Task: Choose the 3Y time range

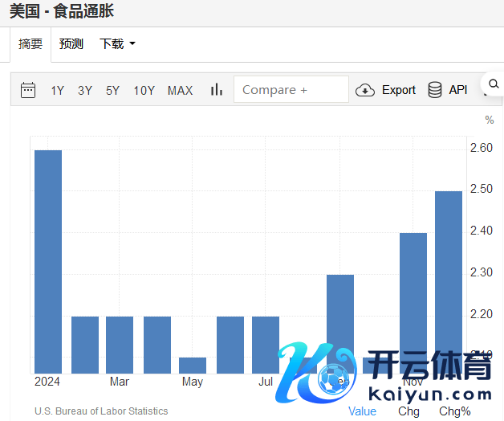Action: 85,91
